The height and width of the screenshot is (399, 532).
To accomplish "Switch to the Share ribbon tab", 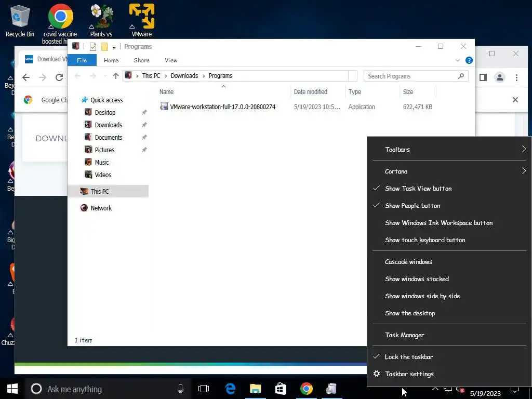I will 141,60.
